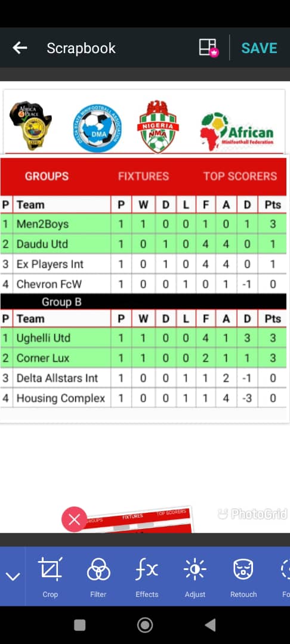Select the Crop tool

coord(50,577)
